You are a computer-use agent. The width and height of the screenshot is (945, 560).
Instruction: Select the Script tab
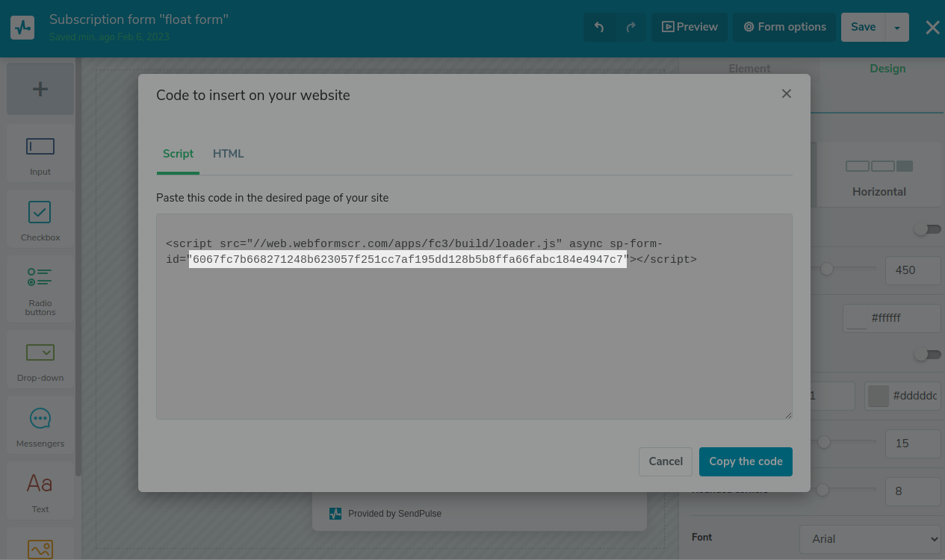coord(178,154)
